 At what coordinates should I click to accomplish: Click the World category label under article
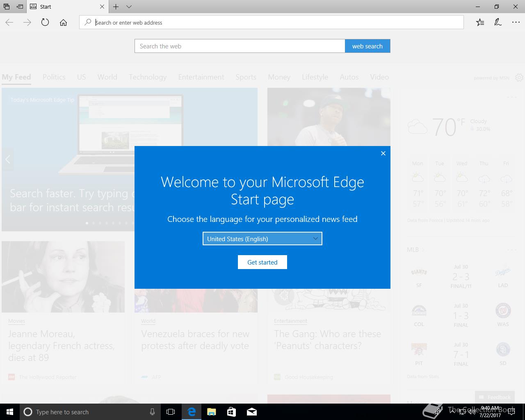click(x=148, y=321)
